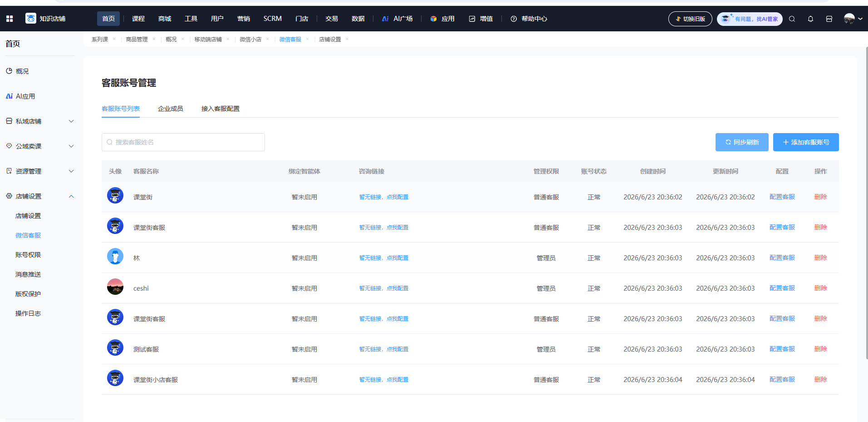Screen dimensions: 868x422
Task: Click the 公域卖课 diamond icon in sidebar
Action: [9, 146]
